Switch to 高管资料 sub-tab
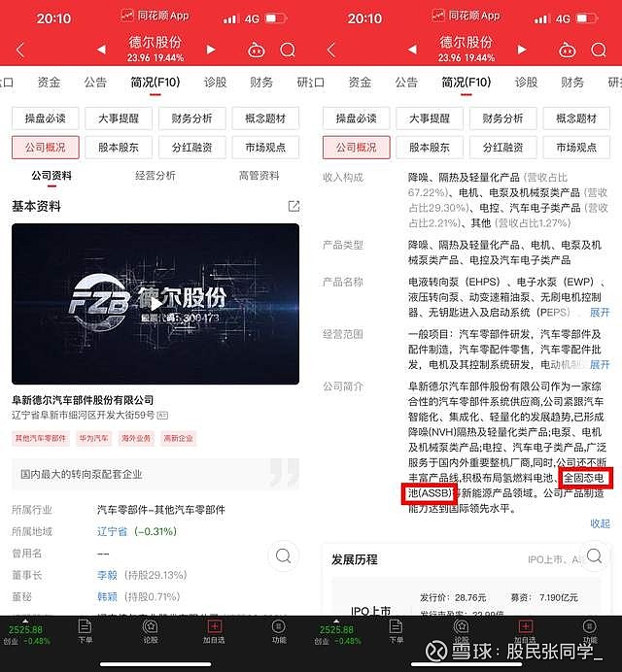The image size is (622, 672). pos(259,176)
